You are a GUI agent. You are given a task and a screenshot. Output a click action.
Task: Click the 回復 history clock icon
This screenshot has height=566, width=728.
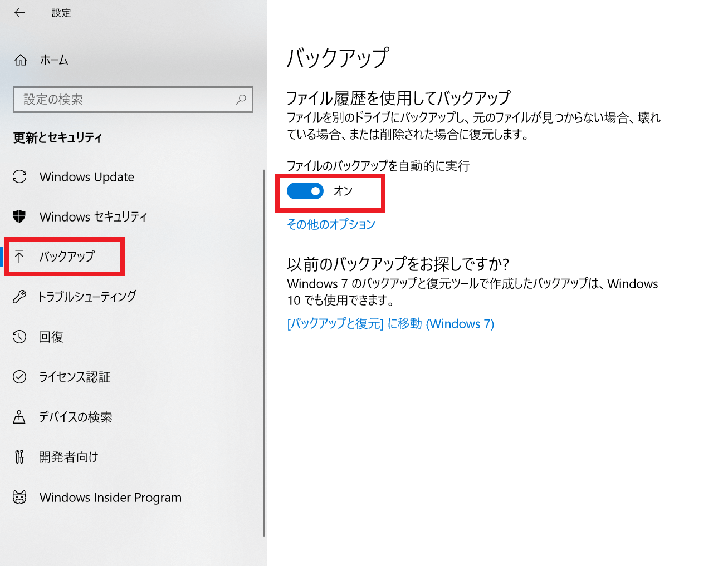(19, 337)
